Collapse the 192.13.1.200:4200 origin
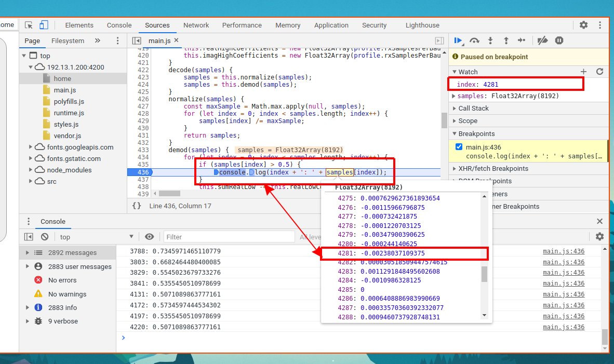Viewport: 614px width, 364px height. (x=31, y=68)
